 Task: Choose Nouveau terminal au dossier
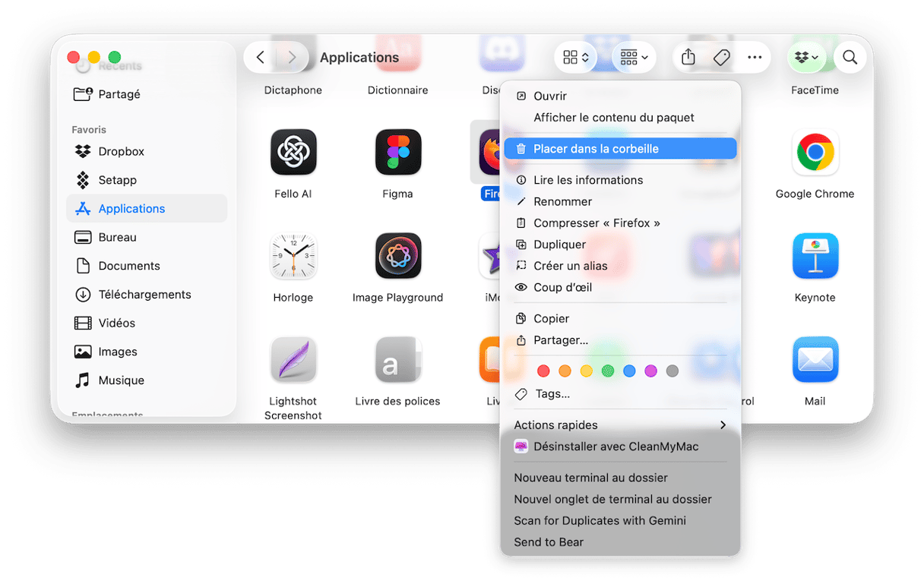(x=620, y=478)
